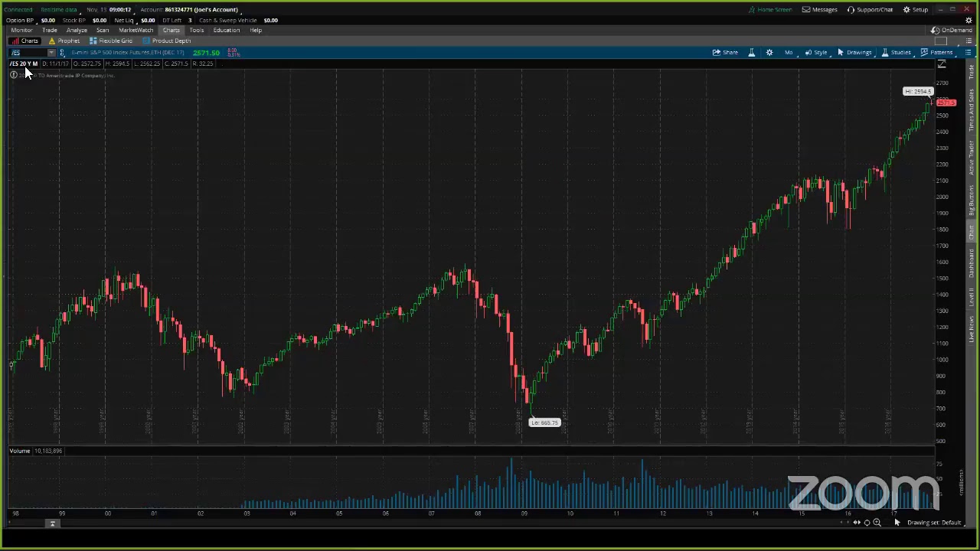Click the Connected status indicator
This screenshot has height=551, width=980.
coord(18,9)
